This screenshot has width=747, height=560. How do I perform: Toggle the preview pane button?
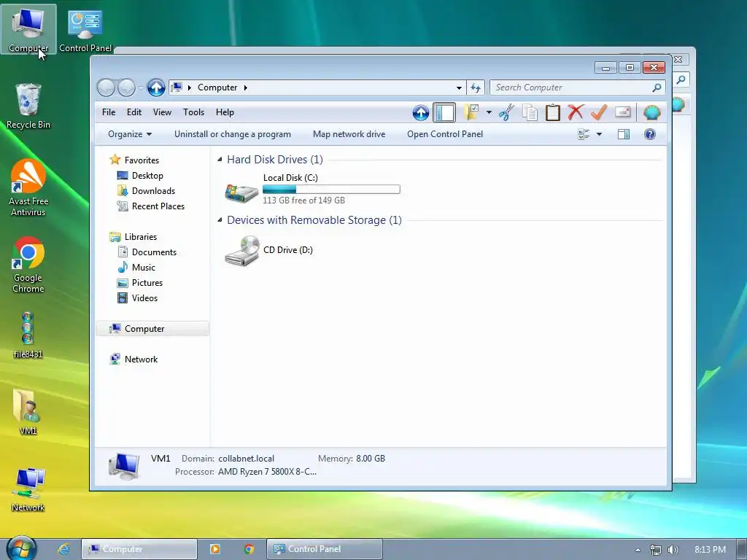(624, 134)
